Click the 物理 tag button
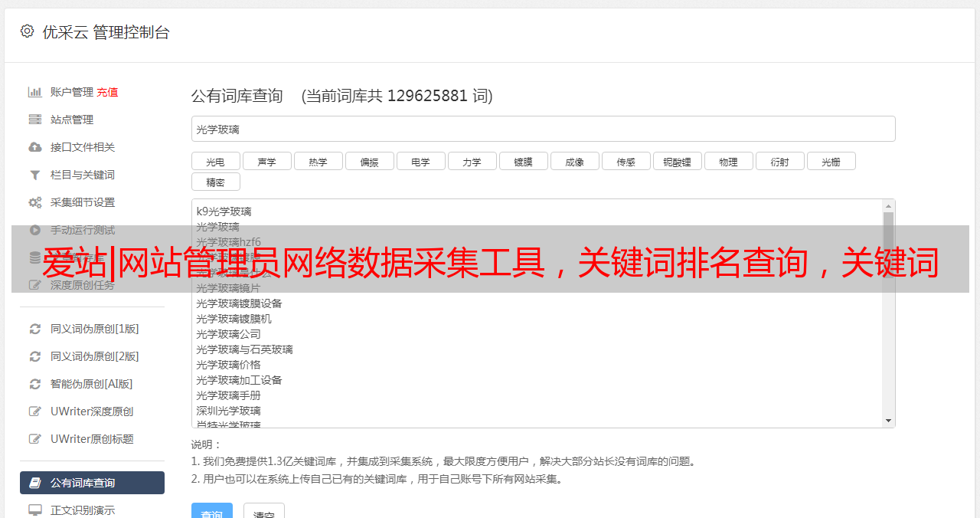 coord(729,161)
